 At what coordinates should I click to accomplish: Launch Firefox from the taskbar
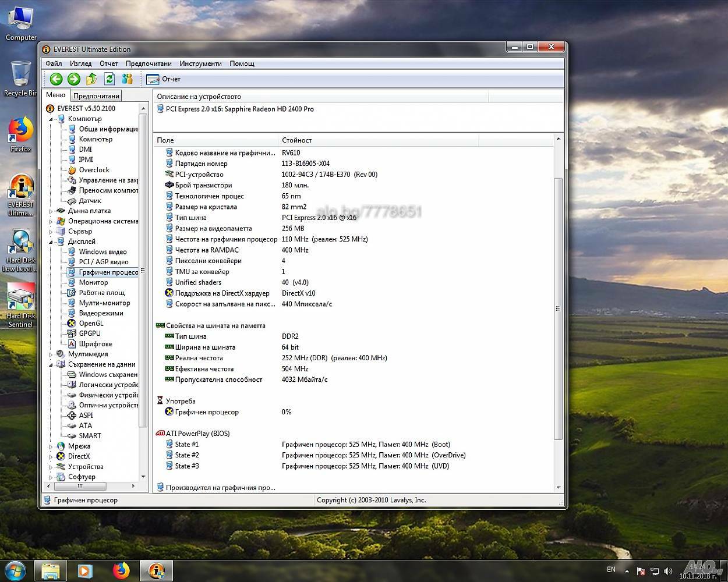[x=121, y=571]
